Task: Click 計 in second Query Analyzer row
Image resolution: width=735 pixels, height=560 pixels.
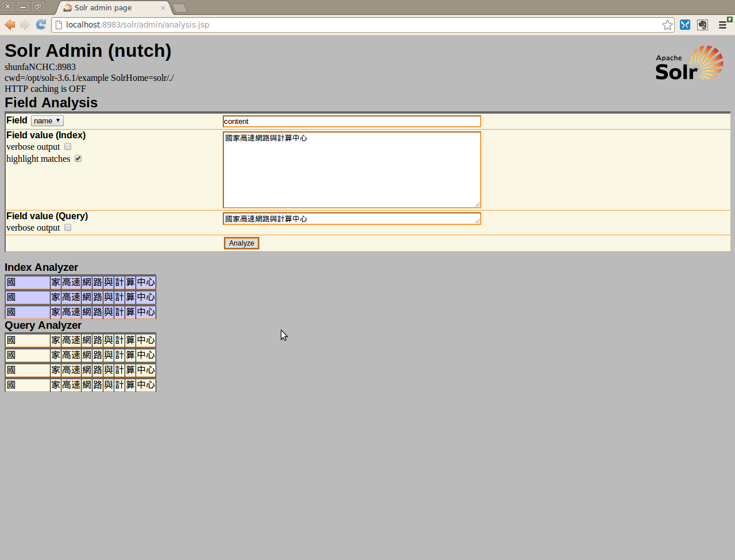Action: pos(119,355)
